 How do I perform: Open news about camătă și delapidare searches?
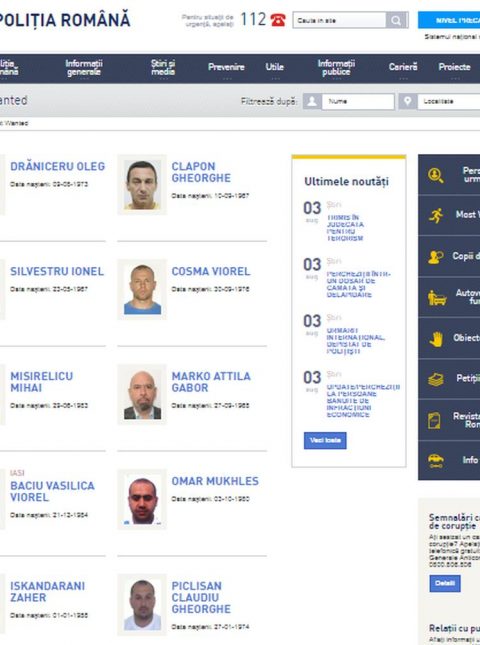358,284
